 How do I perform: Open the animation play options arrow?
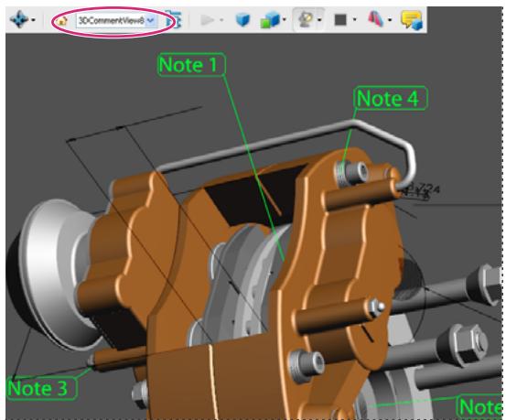(221, 20)
